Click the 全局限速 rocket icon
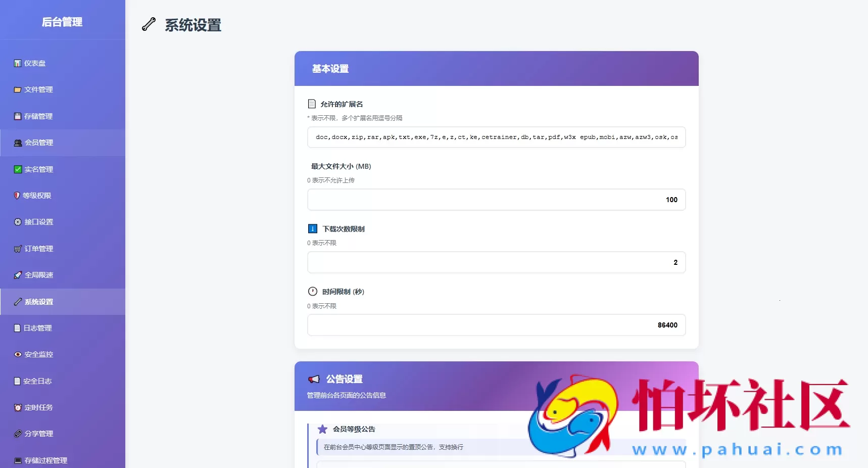Screen dimensions: 868x468 [x=17, y=275]
